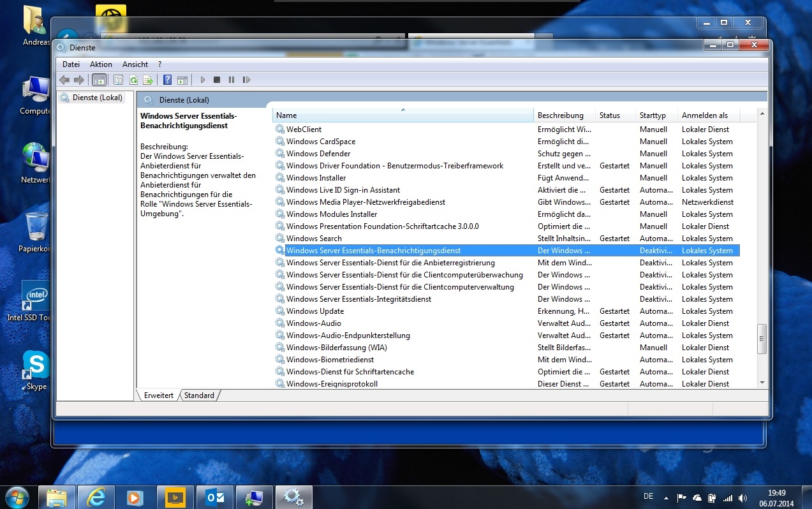Switch to the Standard tab
Image resolution: width=812 pixels, height=509 pixels.
pyautogui.click(x=199, y=395)
